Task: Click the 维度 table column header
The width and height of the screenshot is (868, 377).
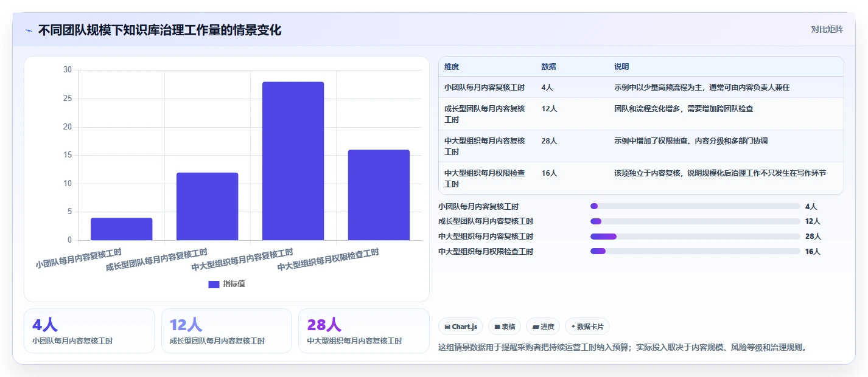Action: (452, 67)
